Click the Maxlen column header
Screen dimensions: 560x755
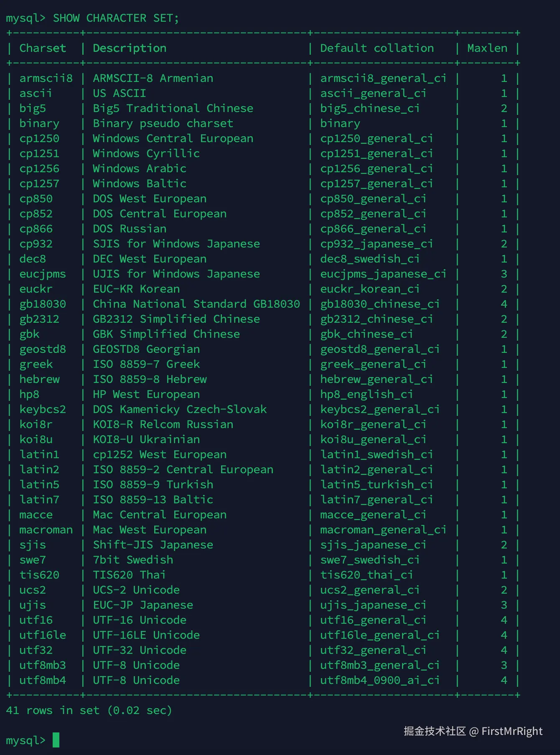coord(487,48)
